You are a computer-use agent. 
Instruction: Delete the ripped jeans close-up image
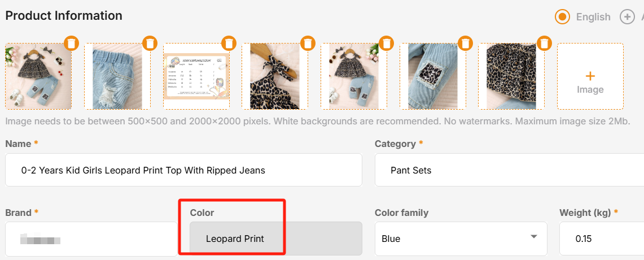(150, 43)
